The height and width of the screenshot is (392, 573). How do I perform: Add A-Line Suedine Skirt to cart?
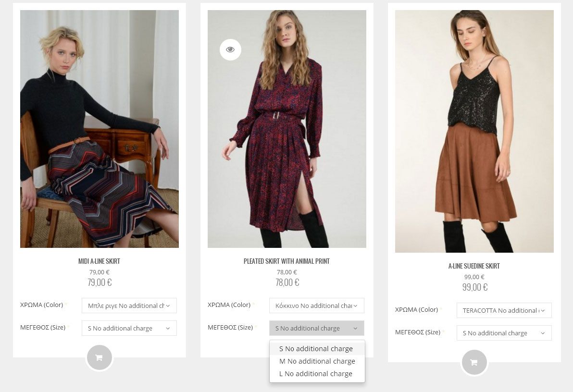click(x=474, y=362)
